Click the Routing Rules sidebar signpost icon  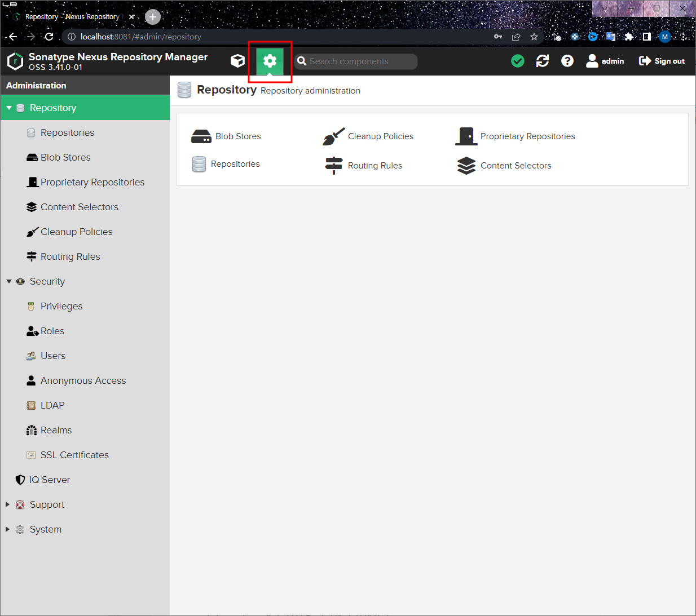(32, 256)
